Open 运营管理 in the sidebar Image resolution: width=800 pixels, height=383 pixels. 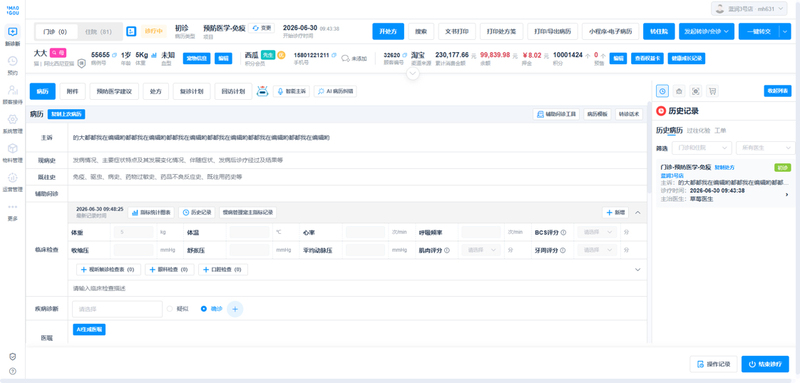[13, 182]
